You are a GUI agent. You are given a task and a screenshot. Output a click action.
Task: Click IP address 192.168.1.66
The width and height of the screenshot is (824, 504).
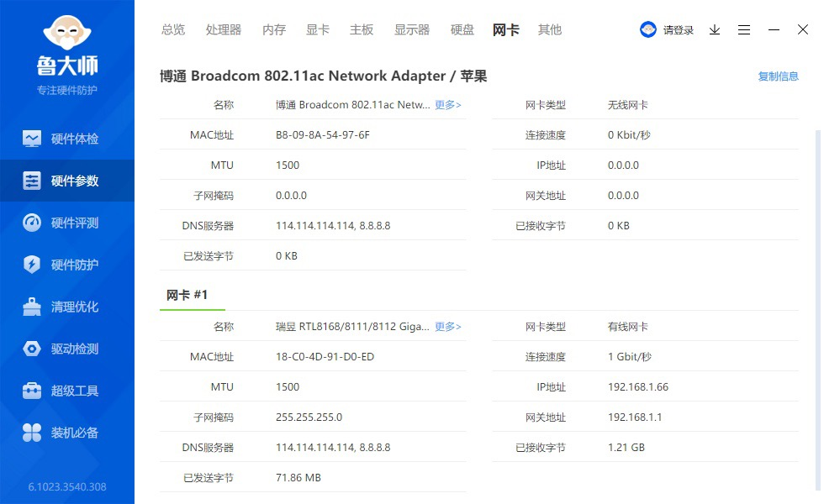click(x=638, y=387)
